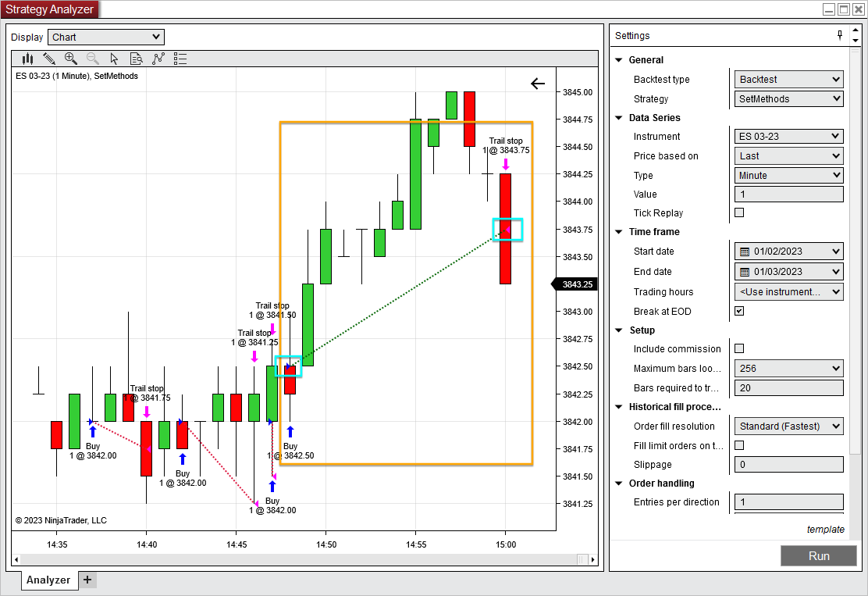868x596 pixels.
Task: Open the Trading hours dropdown
Action: [x=788, y=292]
